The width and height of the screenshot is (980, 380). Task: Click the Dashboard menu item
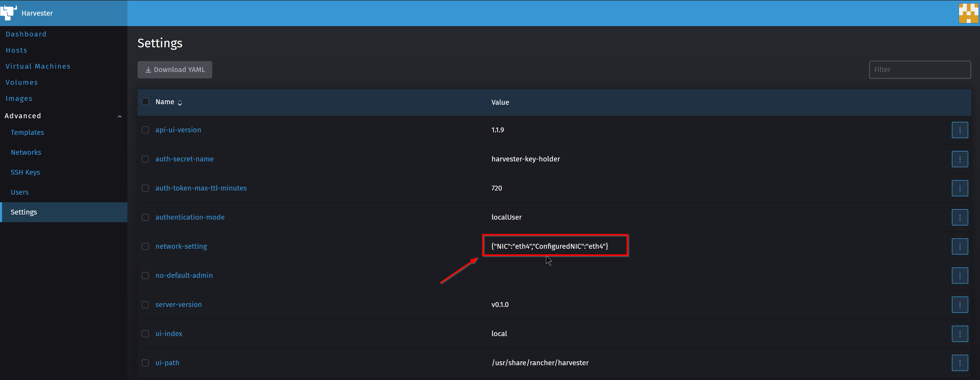[x=26, y=34]
